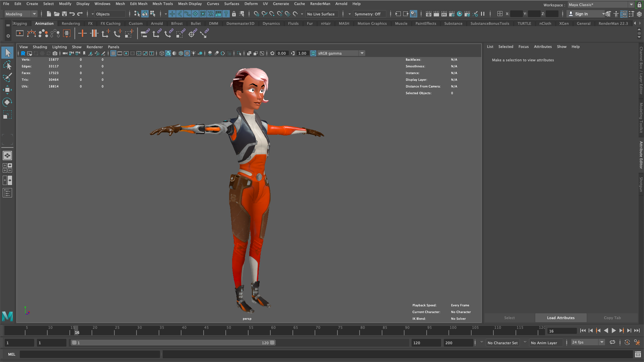Open the 24 fps playback speed dropdown

[x=601, y=342]
